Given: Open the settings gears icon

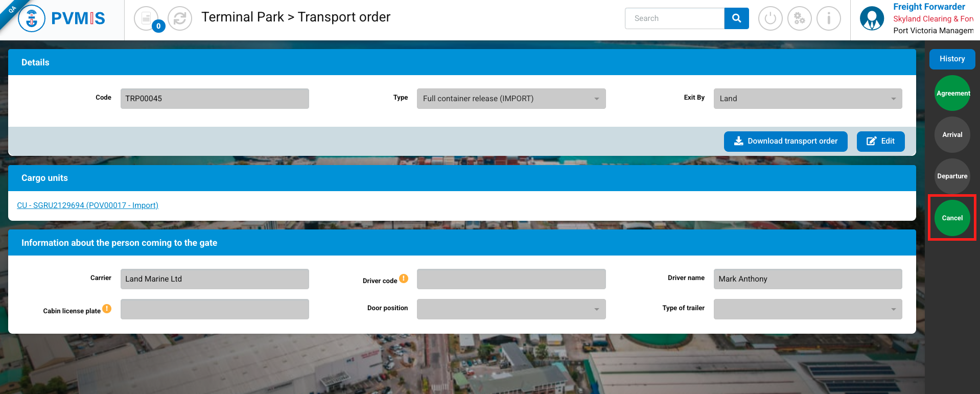Looking at the screenshot, I should coord(799,19).
